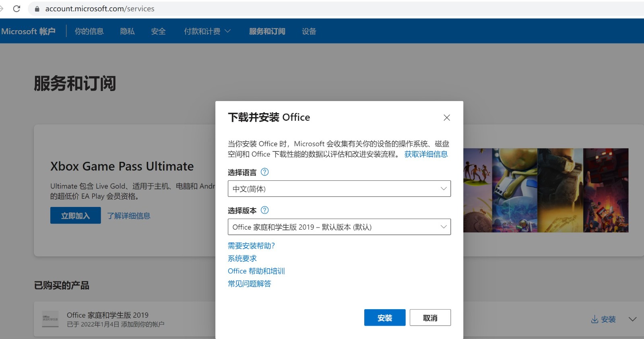Click the Microsoft 帐户 home link
This screenshot has width=644, height=339.
coord(28,31)
